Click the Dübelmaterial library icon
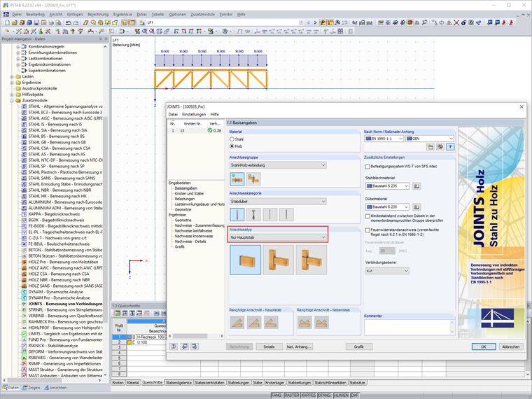Screen dimensions: 532x399 pos(416,207)
